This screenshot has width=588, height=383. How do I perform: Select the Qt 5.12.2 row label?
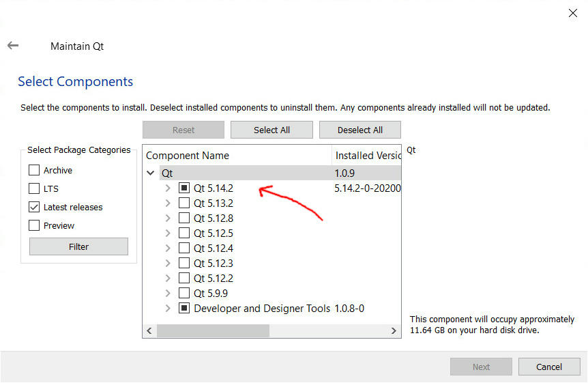[214, 279]
